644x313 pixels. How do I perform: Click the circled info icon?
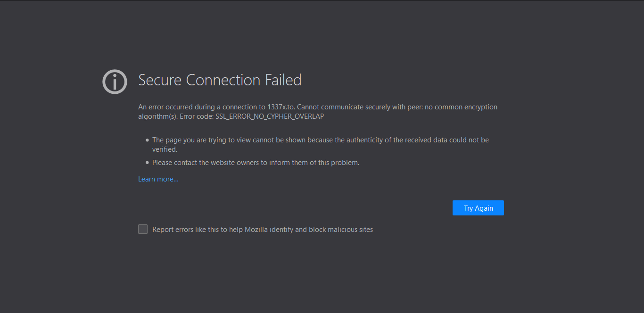coord(115,82)
